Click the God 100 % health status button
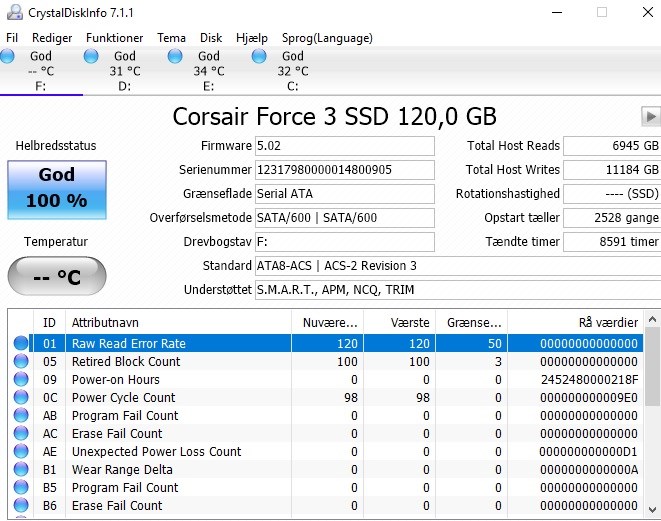The image size is (661, 521). (x=57, y=190)
